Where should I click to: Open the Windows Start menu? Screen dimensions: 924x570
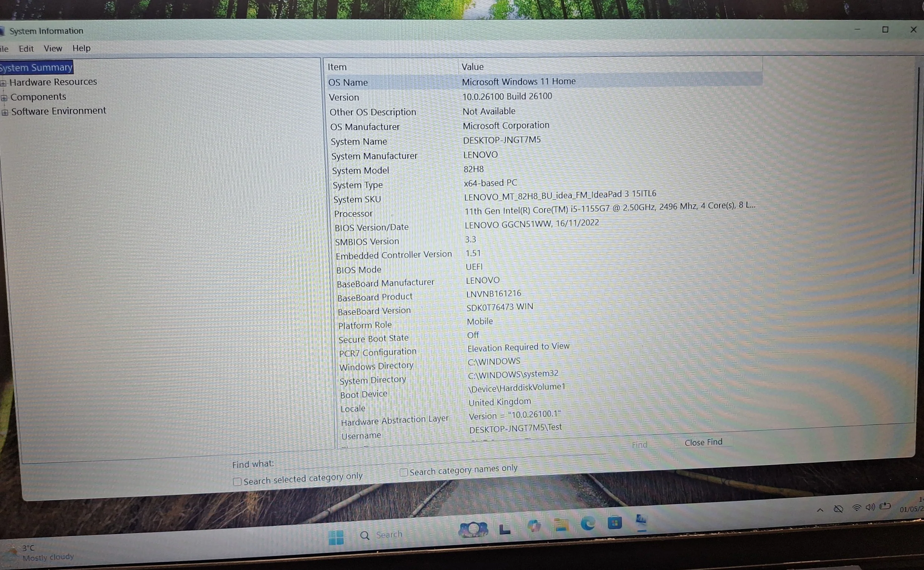pyautogui.click(x=336, y=537)
